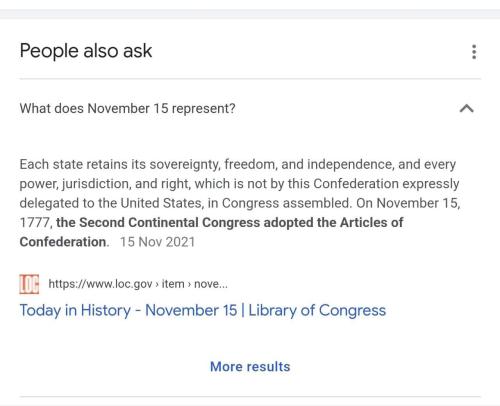
Task: Click 'November 15' within the blue result title
Action: coord(191,310)
